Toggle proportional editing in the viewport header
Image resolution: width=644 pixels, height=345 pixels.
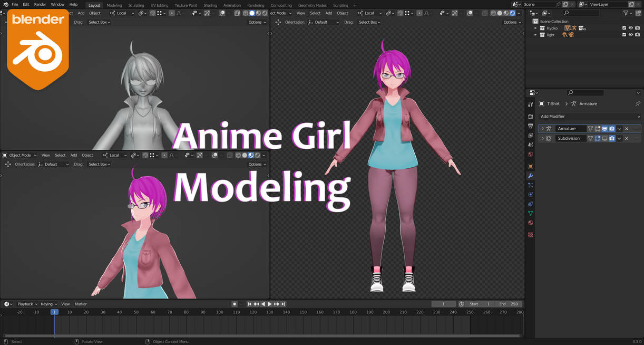click(x=172, y=13)
